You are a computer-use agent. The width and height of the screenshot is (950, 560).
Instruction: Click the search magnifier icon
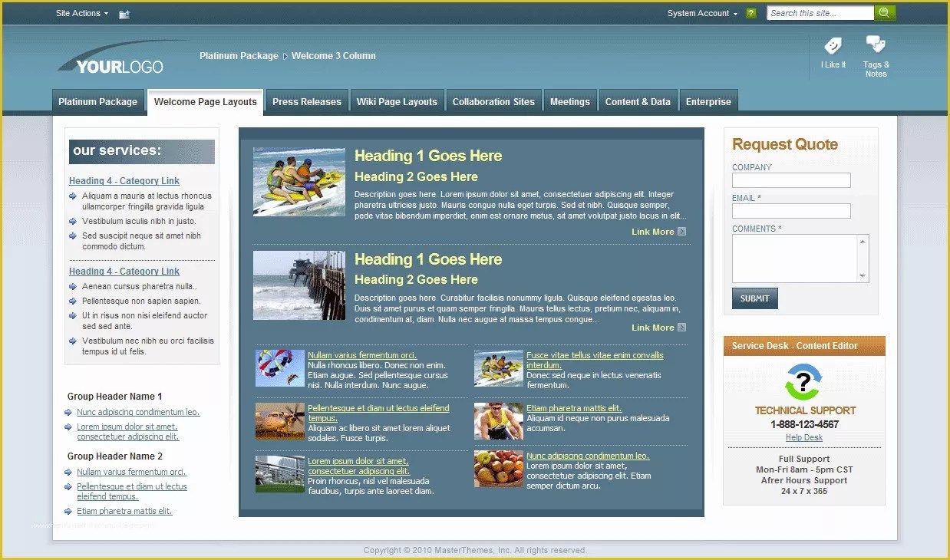(x=886, y=12)
